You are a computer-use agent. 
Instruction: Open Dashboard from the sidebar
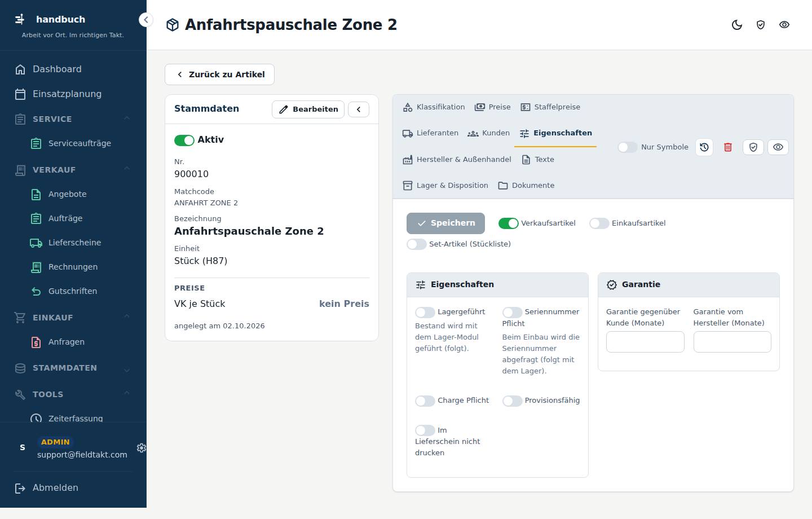pyautogui.click(x=73, y=69)
